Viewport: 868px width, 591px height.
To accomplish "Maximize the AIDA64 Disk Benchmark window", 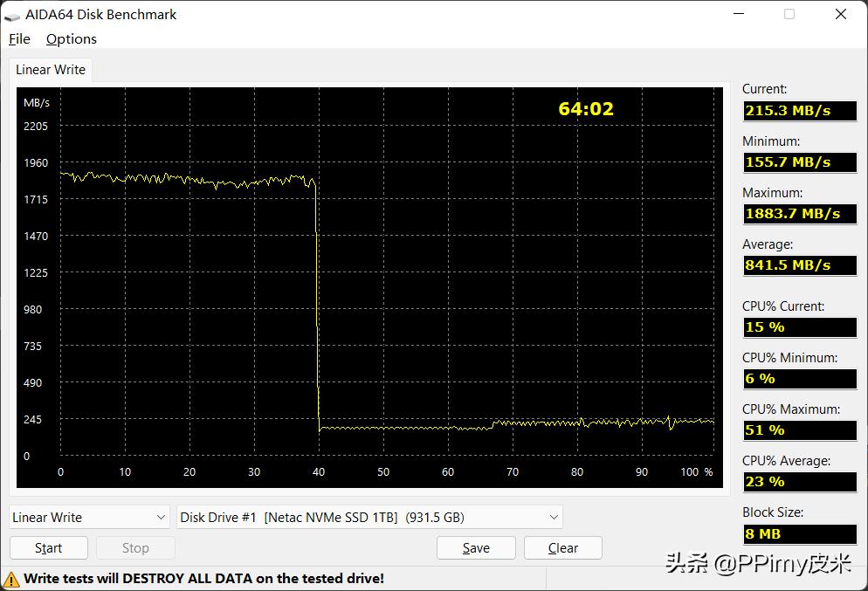I will [x=789, y=14].
